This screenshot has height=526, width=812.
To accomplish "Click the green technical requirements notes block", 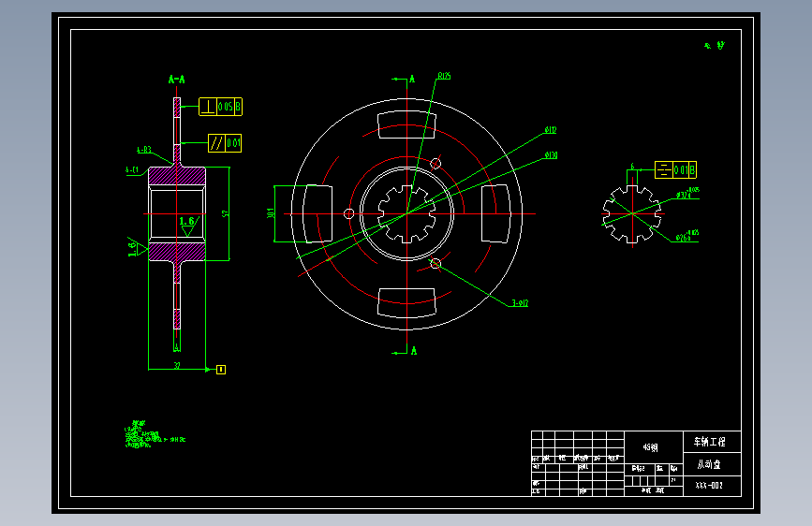I will point(155,434).
